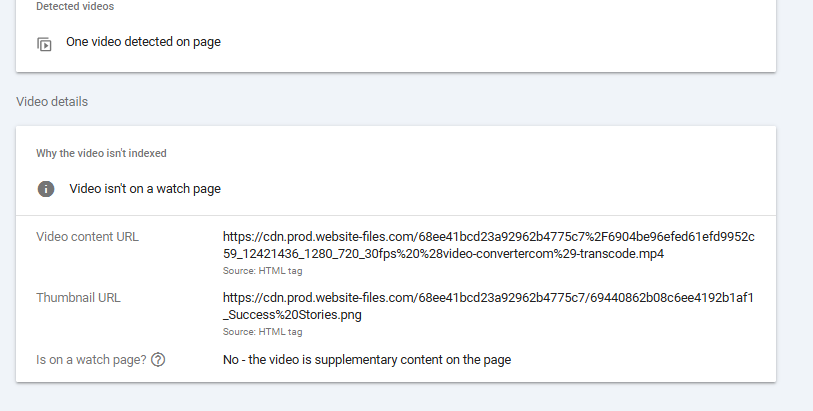
Task: Click the info icon beside the watch page message
Action: 45,189
